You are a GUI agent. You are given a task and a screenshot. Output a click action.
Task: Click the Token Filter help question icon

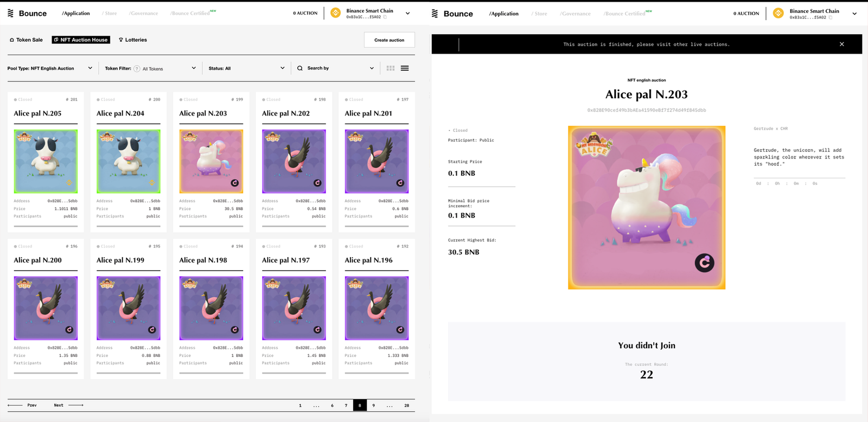click(137, 69)
